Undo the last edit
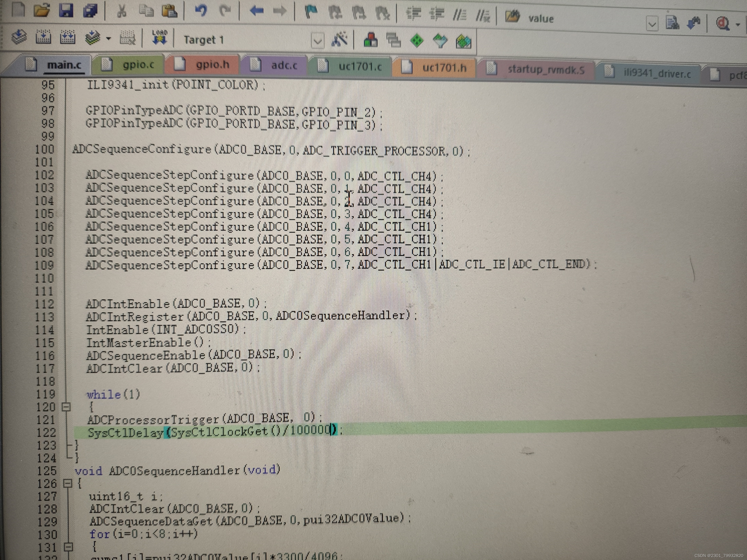Screen dimensions: 747x560 pyautogui.click(x=201, y=11)
